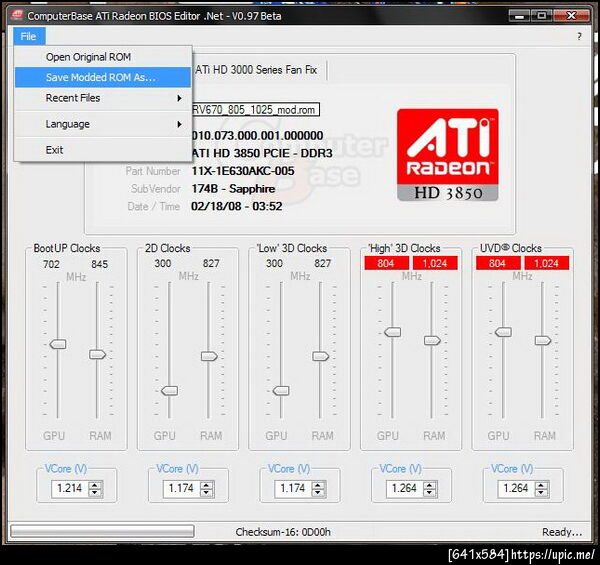Image resolution: width=600 pixels, height=565 pixels.
Task: Decrease 'Low' 3D VCore with down arrow
Action: 318,492
